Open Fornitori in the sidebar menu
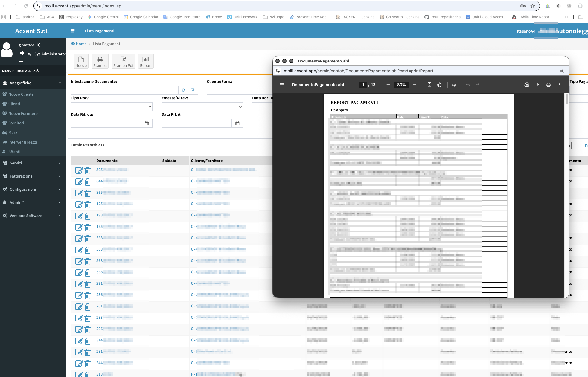Image resolution: width=588 pixels, height=377 pixels. click(16, 123)
